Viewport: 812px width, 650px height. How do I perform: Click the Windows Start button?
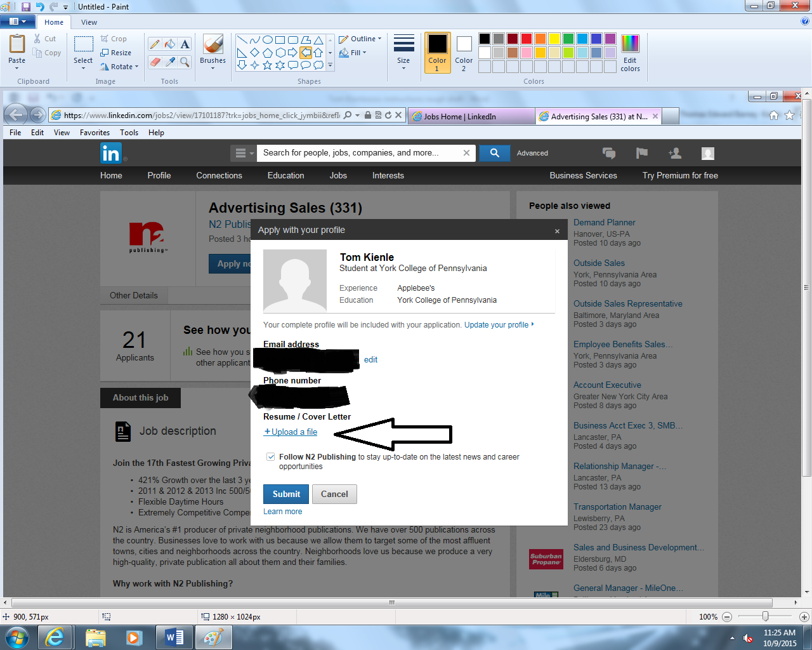coord(17,637)
